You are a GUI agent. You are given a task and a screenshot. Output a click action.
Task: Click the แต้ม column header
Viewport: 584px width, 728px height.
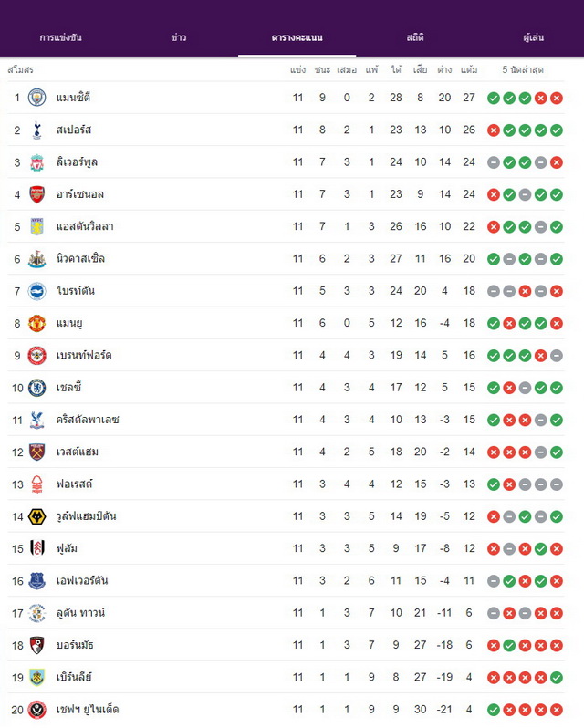[469, 69]
